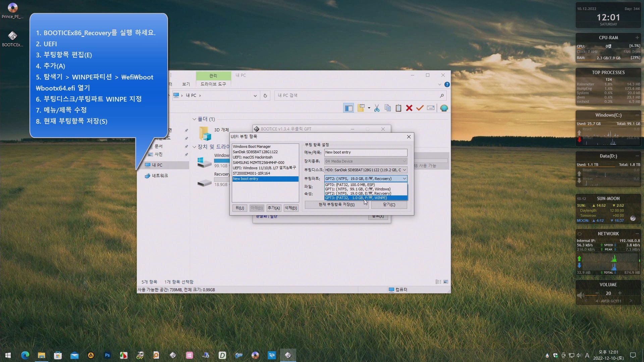644x362 pixels.
Task: Open the notification center icon
Action: (x=633, y=355)
